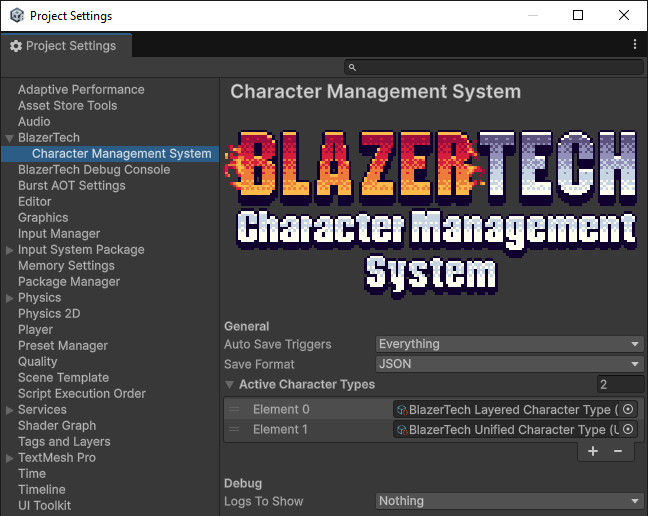Screen dimensions: 648x516
Task: Click the Save Format label
Action: (259, 364)
